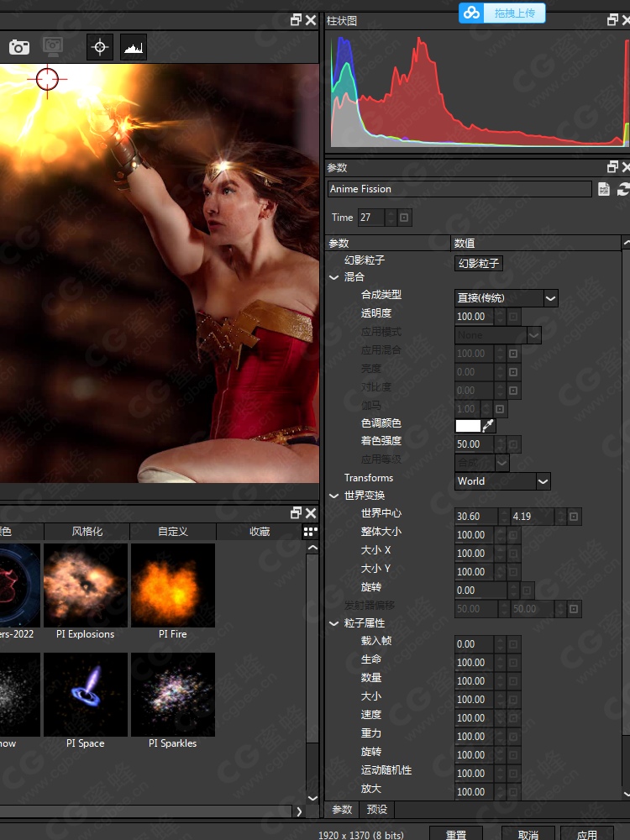Toggle the crosshair emitter position tool
Viewport: 630px width, 840px height.
pyautogui.click(x=100, y=47)
